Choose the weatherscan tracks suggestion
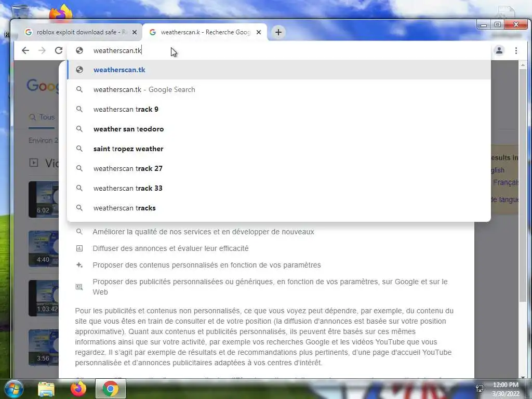 pos(279,208)
